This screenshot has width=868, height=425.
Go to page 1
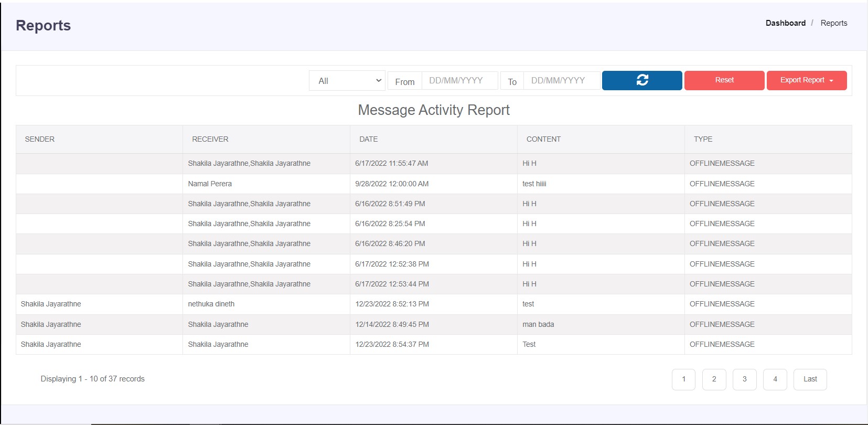683,379
